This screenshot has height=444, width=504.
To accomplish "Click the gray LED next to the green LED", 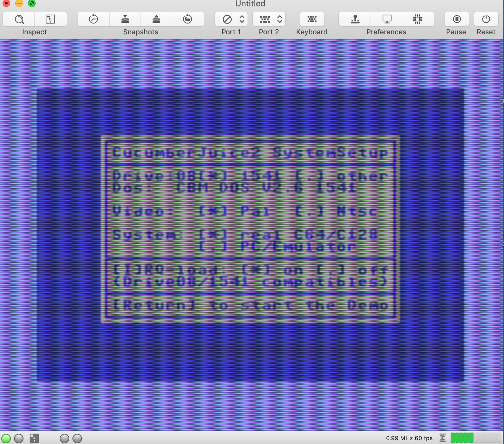I will (x=19, y=438).
